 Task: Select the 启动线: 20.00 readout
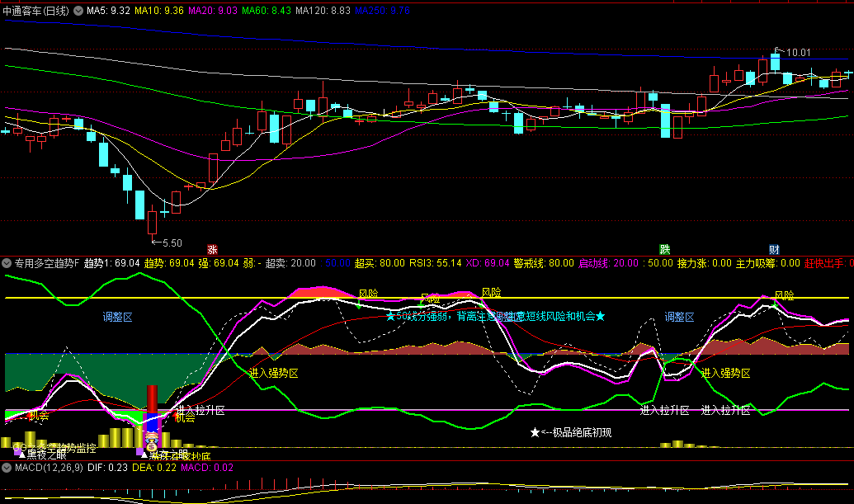pyautogui.click(x=608, y=263)
